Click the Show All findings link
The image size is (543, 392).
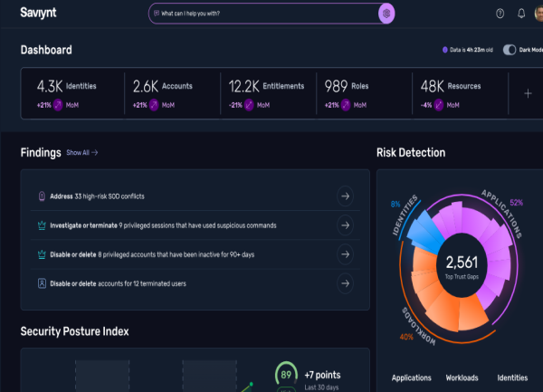[x=81, y=153]
